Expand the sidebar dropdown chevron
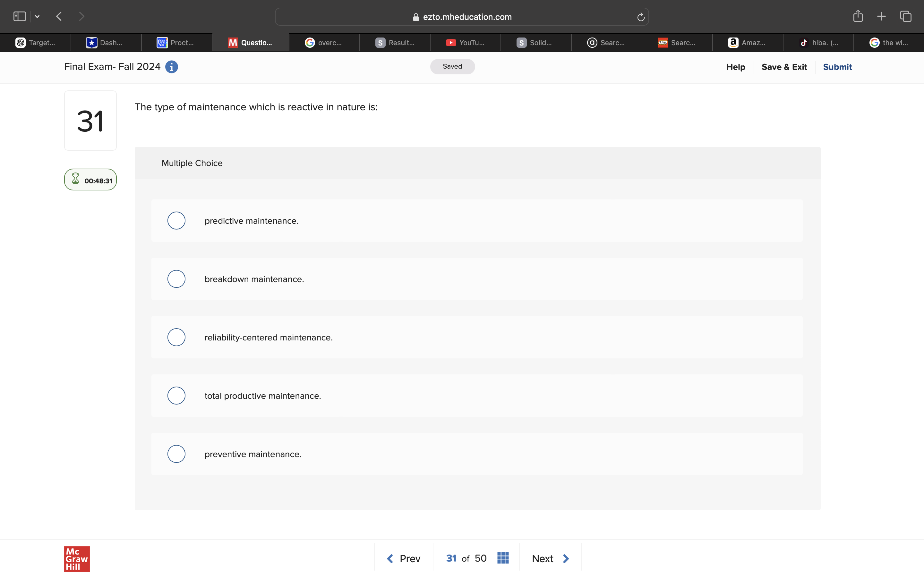Image resolution: width=924 pixels, height=577 pixels. pos(37,16)
